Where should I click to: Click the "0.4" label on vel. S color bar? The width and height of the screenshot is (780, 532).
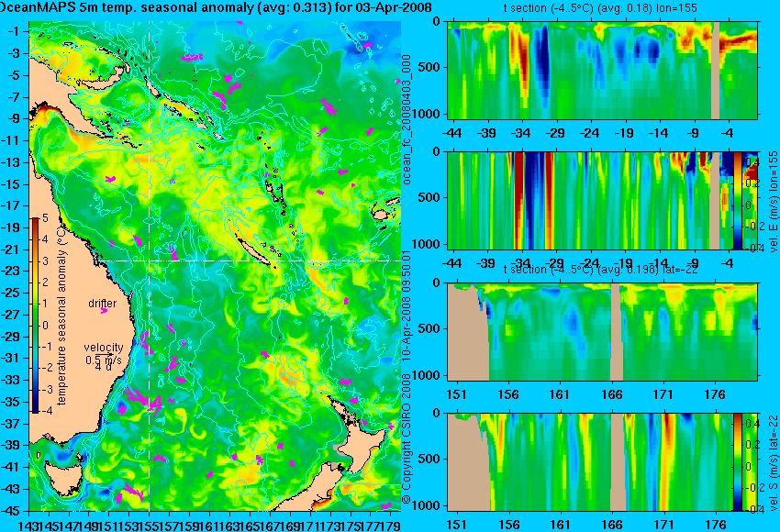point(752,424)
